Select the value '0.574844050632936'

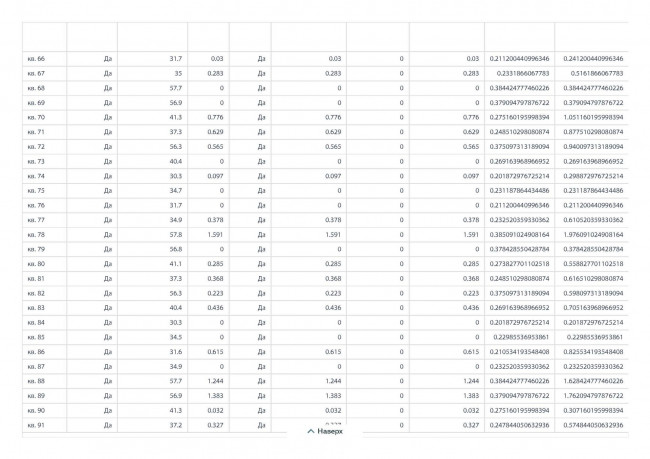click(593, 425)
